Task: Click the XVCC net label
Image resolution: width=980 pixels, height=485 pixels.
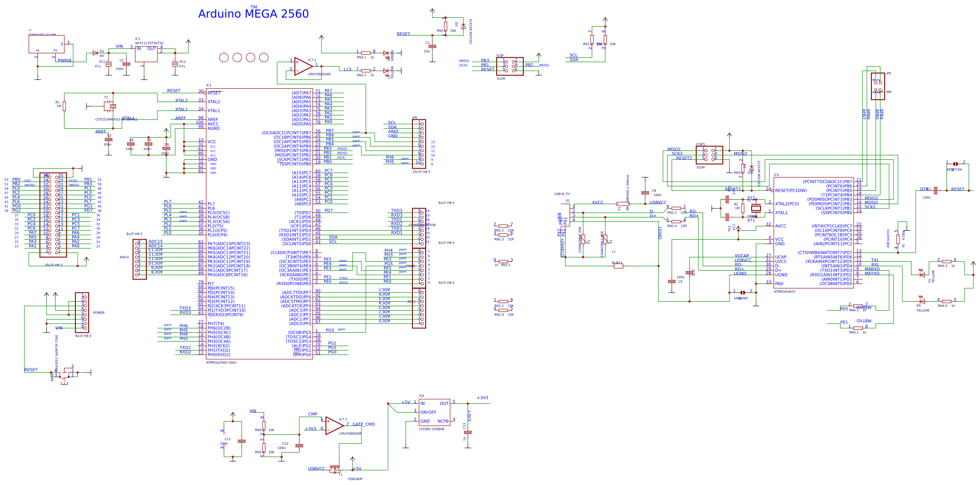Action: coord(598,202)
